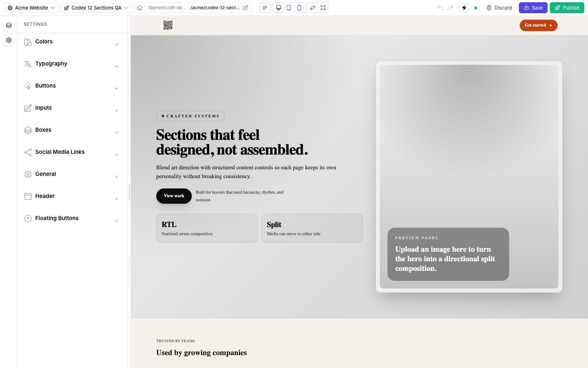Undo the last change
The width and height of the screenshot is (588, 368).
coord(440,8)
